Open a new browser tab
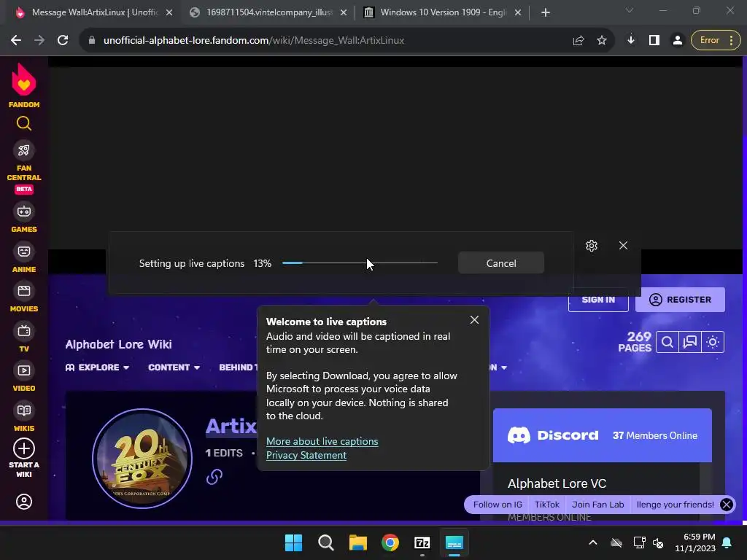Screen dimensions: 747x560 pyautogui.click(x=546, y=13)
